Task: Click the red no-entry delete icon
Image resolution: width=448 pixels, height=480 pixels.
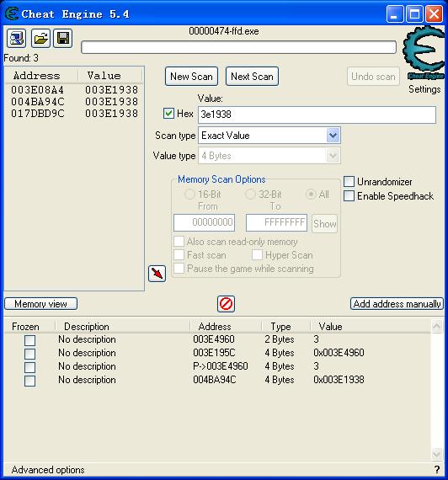Action: click(x=226, y=304)
